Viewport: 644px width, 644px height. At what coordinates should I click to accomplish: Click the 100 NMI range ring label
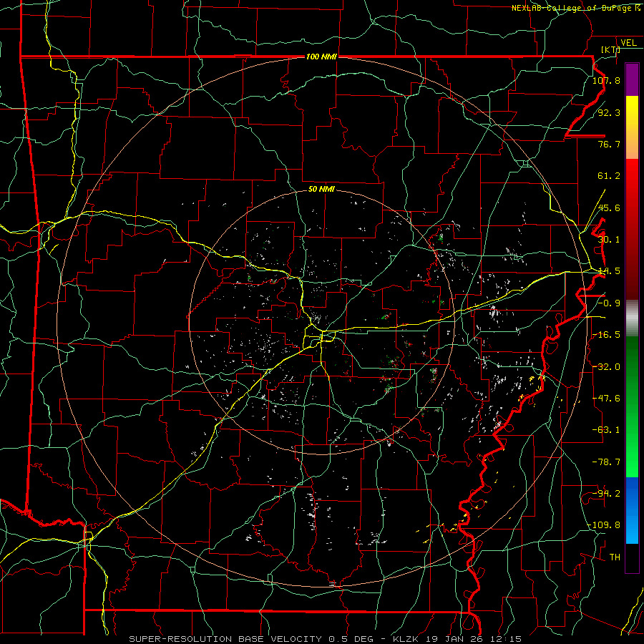click(321, 57)
